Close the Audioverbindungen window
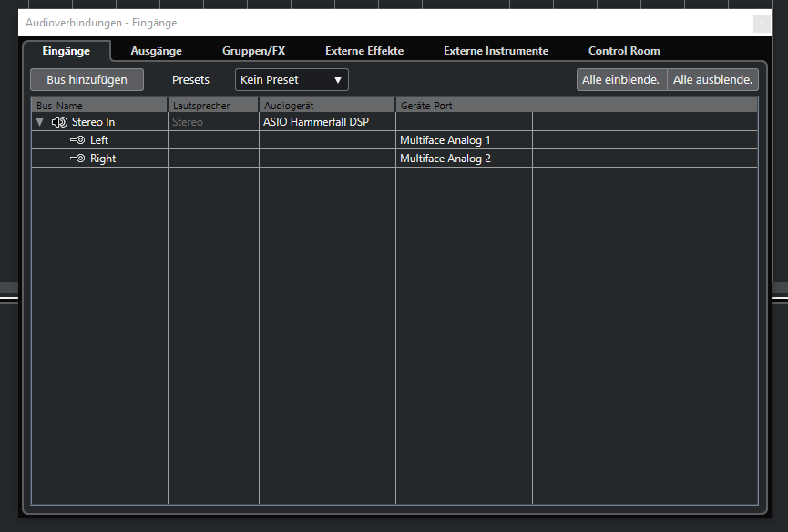 [x=762, y=23]
